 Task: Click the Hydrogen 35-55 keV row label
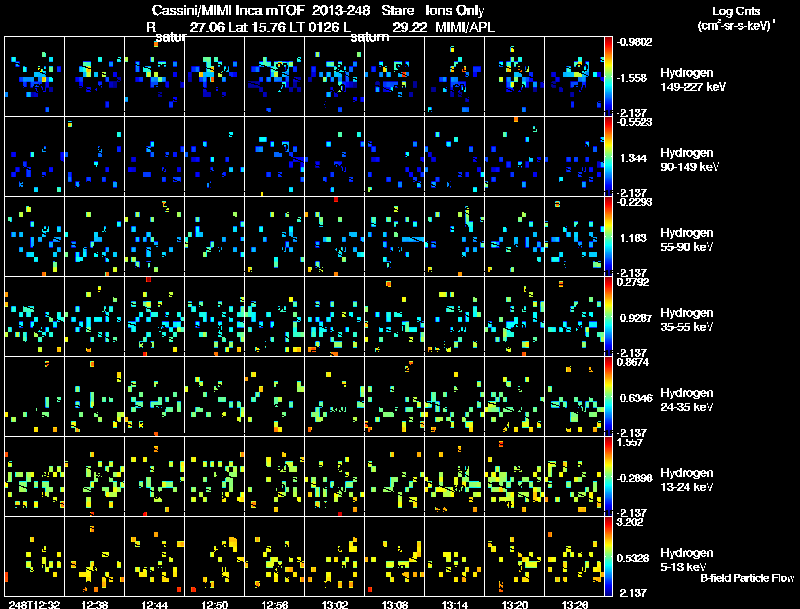pyautogui.click(x=687, y=319)
